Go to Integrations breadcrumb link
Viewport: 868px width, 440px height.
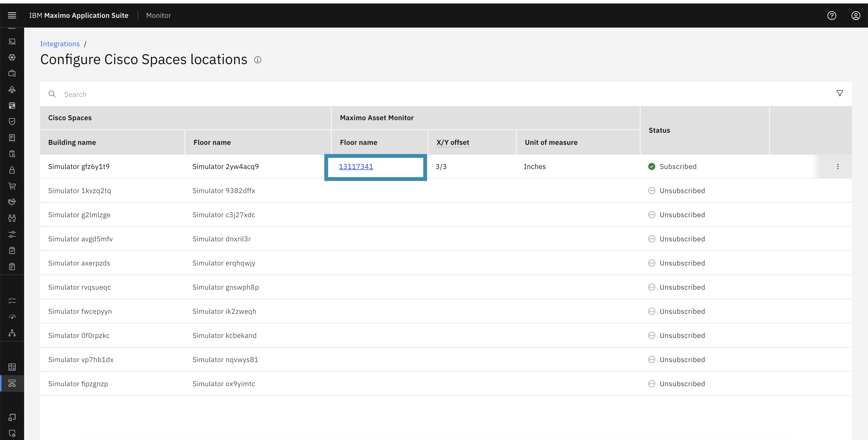(60, 44)
